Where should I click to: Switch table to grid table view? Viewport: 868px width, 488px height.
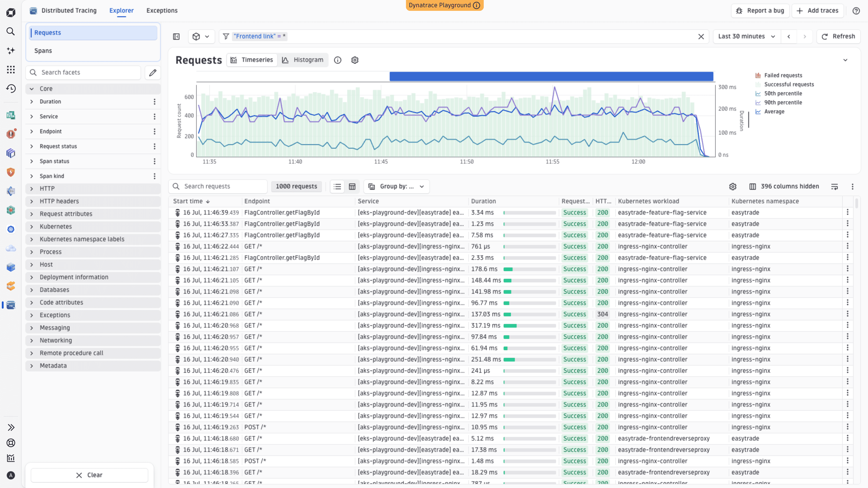(352, 187)
